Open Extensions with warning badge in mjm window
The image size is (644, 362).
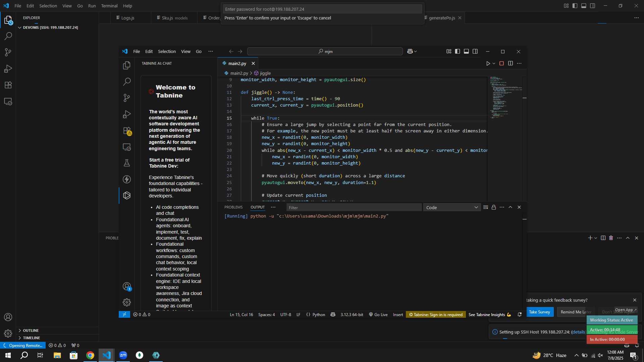tap(127, 131)
